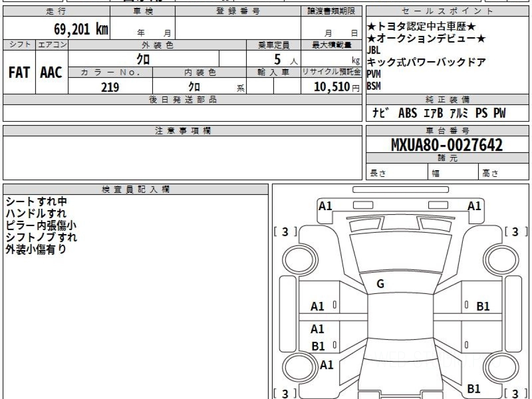Viewport: 532px width, 399px height.
Task: Select the AAC air conditioner value
Action: click(51, 73)
